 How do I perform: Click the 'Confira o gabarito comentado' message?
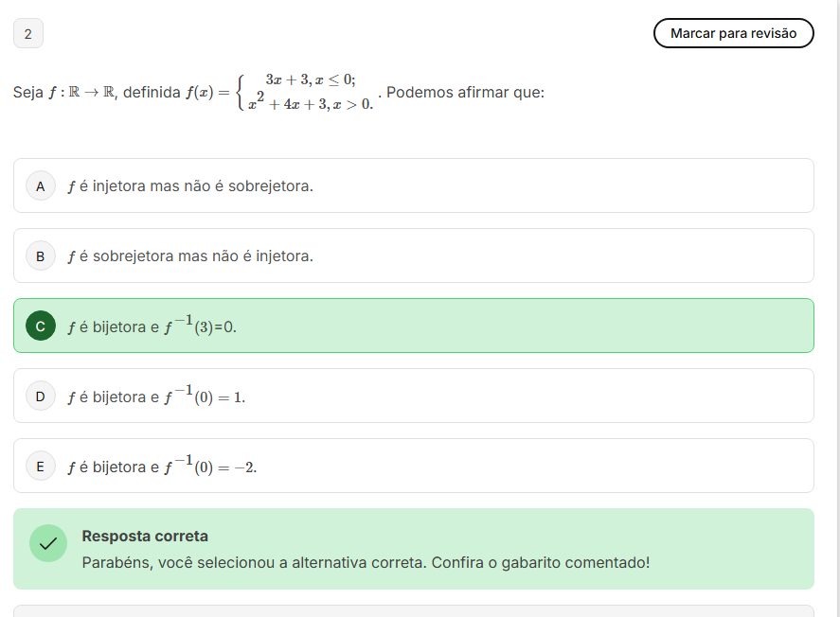click(366, 562)
